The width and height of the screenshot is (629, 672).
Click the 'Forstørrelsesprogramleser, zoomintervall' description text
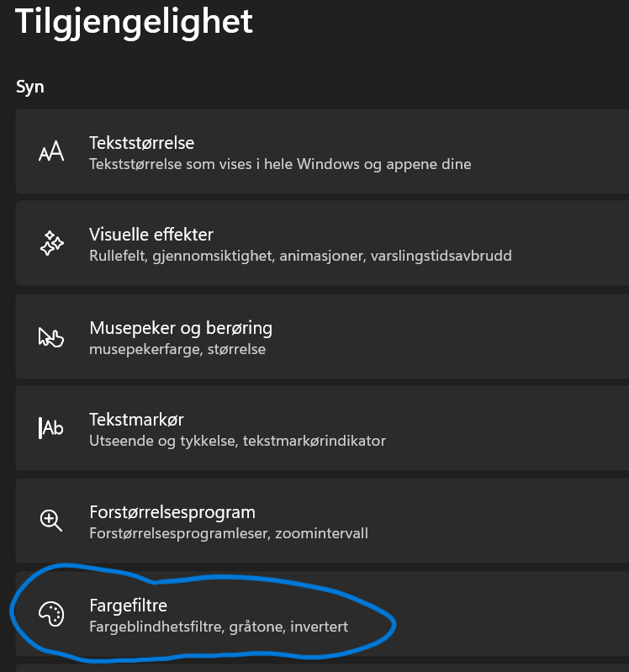pyautogui.click(x=229, y=532)
